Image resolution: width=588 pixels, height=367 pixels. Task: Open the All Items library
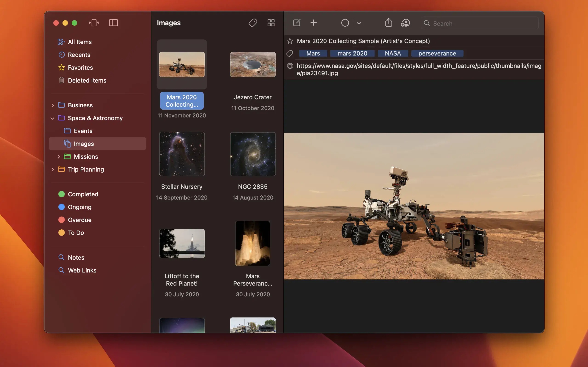80,42
